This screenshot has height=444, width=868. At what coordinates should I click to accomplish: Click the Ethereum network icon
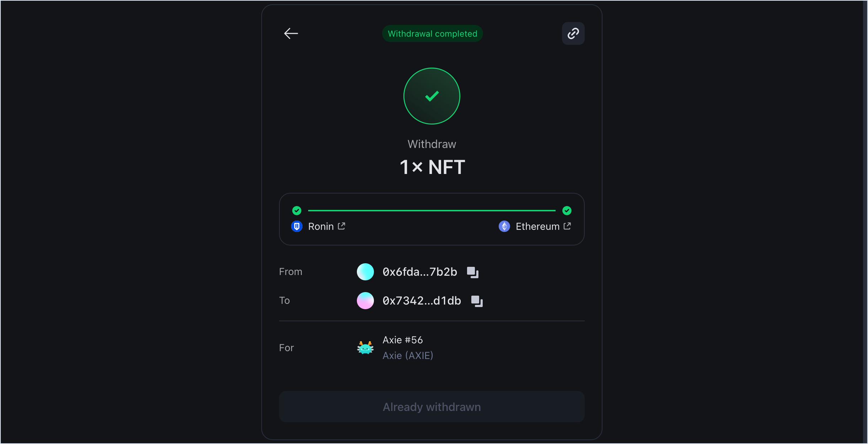(504, 226)
